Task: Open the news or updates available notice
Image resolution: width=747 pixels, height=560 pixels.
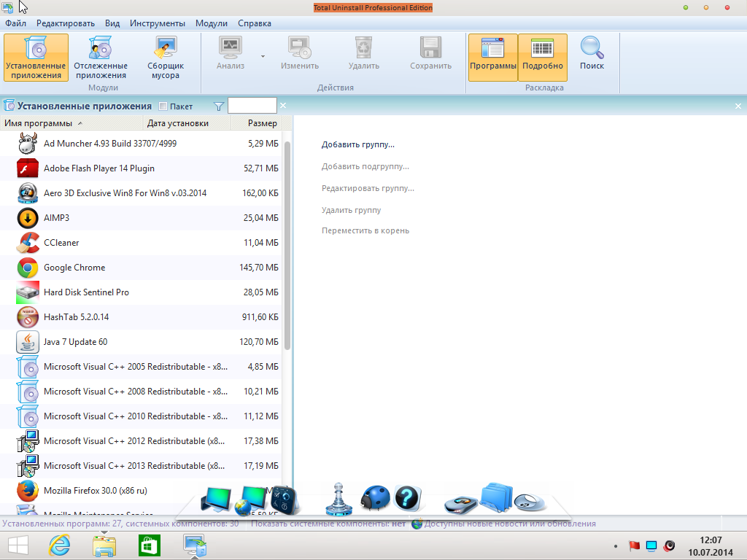Action: (504, 524)
